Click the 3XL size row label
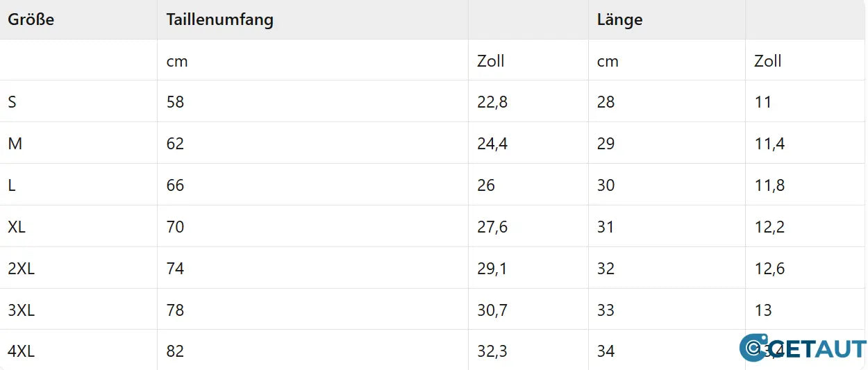 pyautogui.click(x=21, y=310)
